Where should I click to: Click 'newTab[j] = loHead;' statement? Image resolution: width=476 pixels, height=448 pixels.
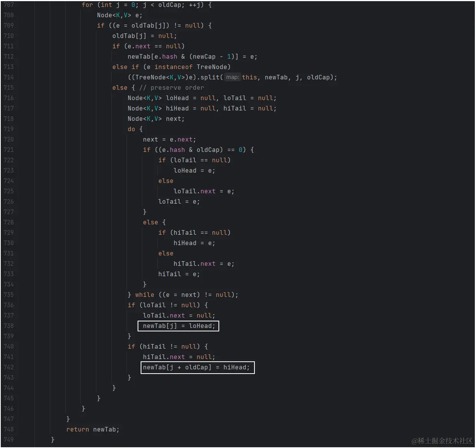[x=179, y=326]
